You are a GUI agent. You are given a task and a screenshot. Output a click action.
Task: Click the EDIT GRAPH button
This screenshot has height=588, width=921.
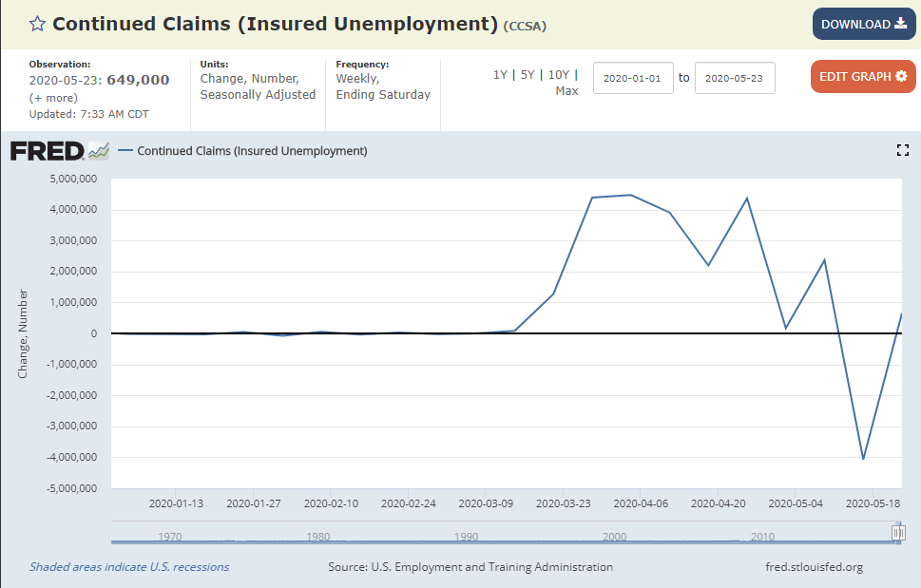pos(863,76)
